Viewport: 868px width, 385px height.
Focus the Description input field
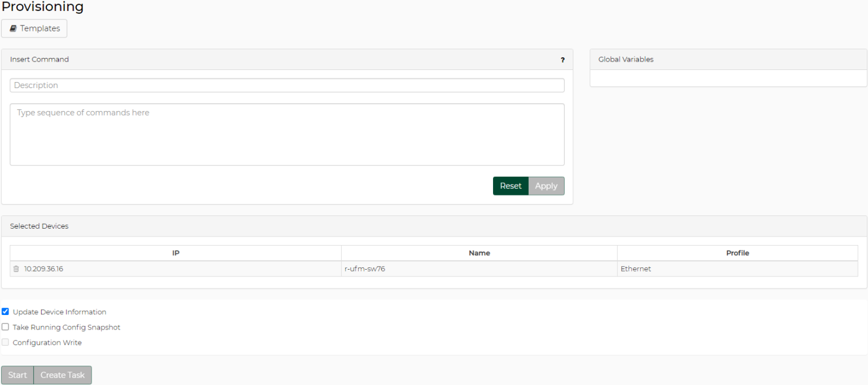pos(287,86)
